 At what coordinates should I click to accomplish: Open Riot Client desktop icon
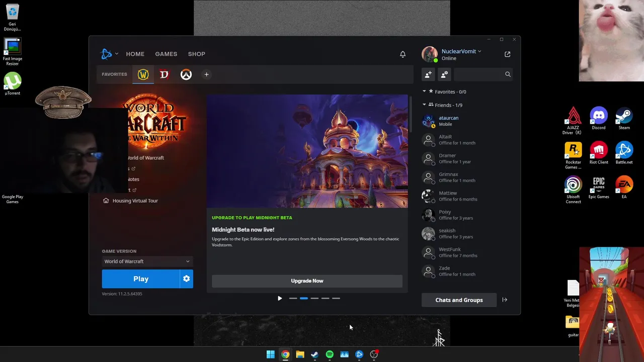pyautogui.click(x=599, y=153)
